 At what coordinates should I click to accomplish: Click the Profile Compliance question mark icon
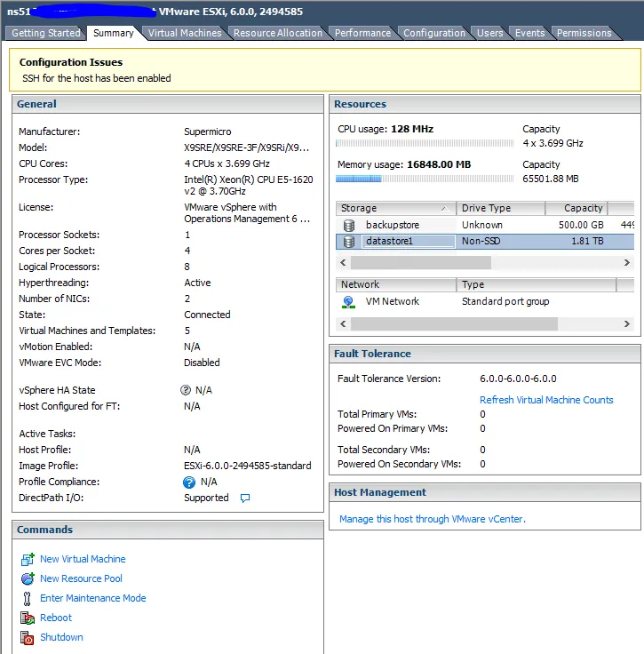click(x=188, y=483)
